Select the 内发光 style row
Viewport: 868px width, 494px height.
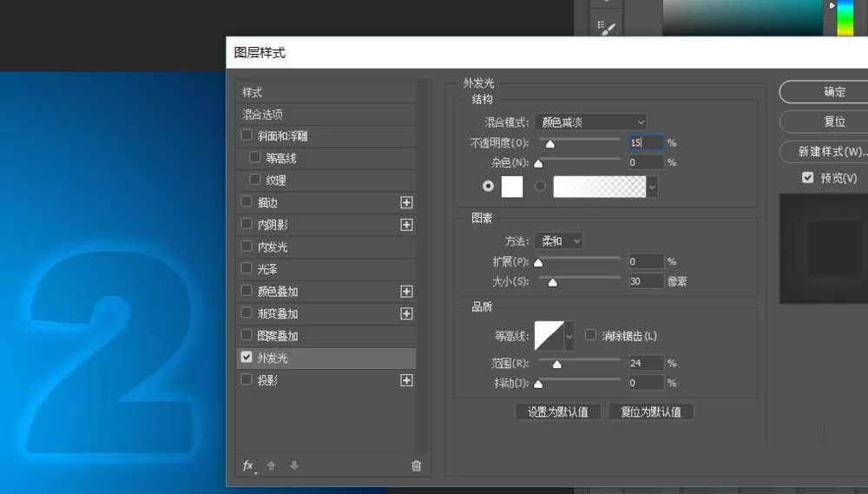pyautogui.click(x=326, y=247)
